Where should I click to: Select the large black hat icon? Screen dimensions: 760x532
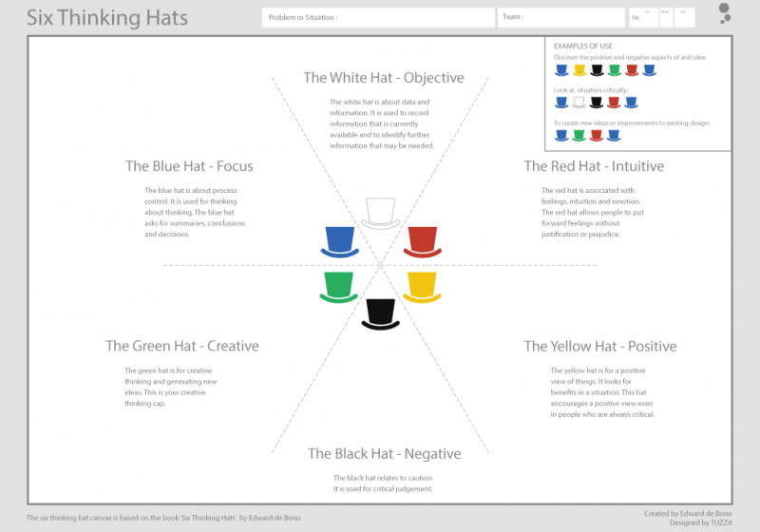click(x=381, y=314)
